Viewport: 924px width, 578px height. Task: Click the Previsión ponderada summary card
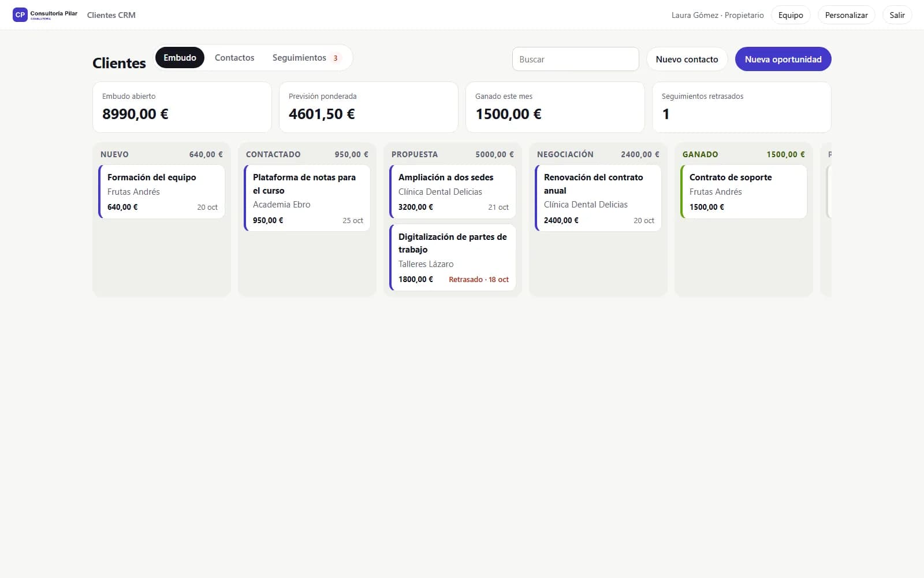tap(368, 107)
